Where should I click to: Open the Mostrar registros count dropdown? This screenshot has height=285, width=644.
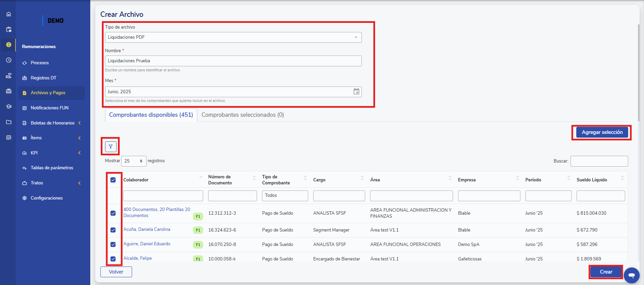pyautogui.click(x=134, y=161)
